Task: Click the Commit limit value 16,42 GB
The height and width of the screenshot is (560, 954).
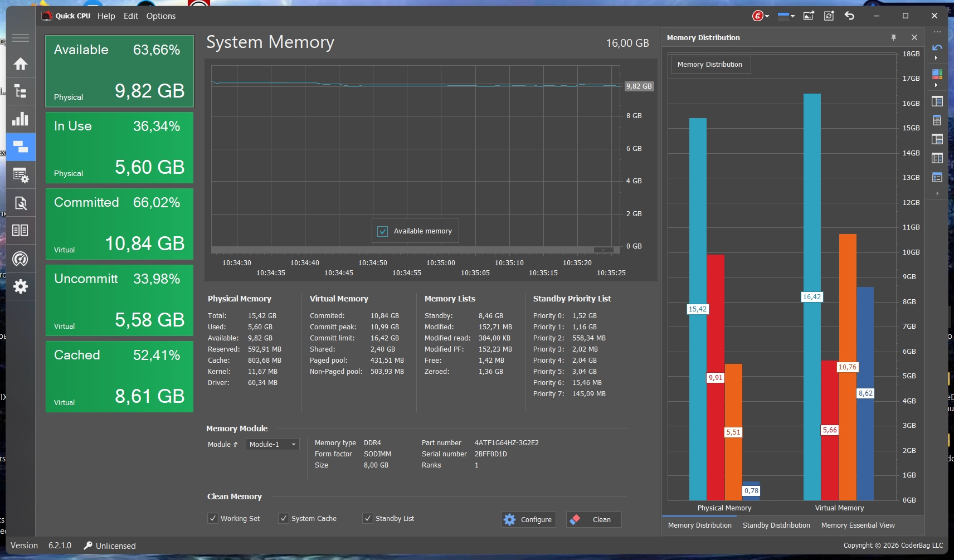Action: 384,338
